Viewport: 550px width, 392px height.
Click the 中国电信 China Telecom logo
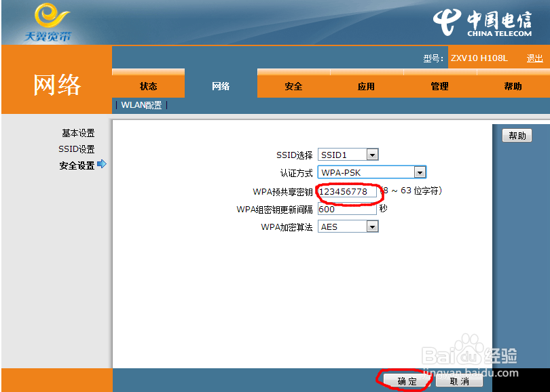coord(482,22)
